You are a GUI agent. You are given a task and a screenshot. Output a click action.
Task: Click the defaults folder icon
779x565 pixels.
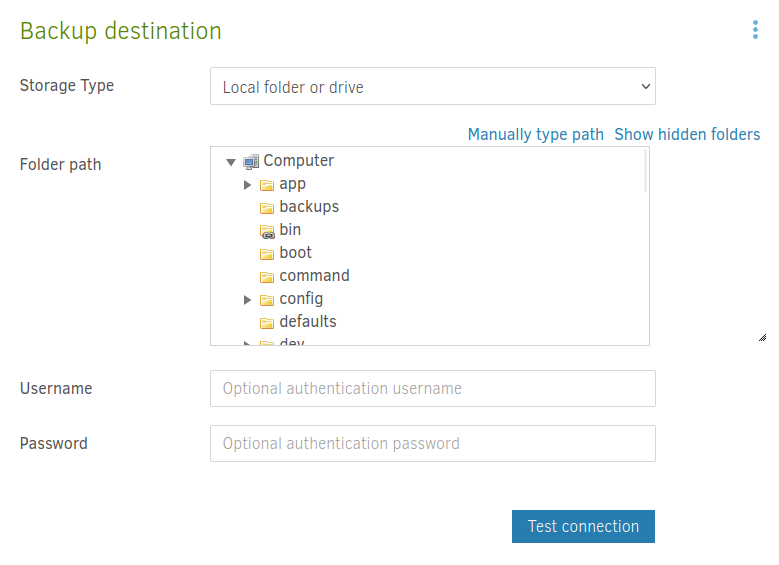(x=267, y=323)
